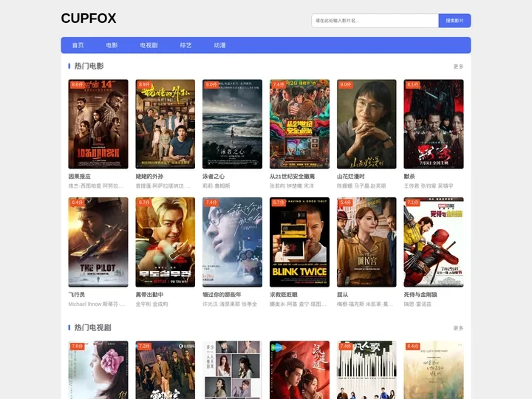The image size is (532, 399).
Task: Click the 6.1分 rating badge on 默杀
Action: pyautogui.click(x=412, y=84)
